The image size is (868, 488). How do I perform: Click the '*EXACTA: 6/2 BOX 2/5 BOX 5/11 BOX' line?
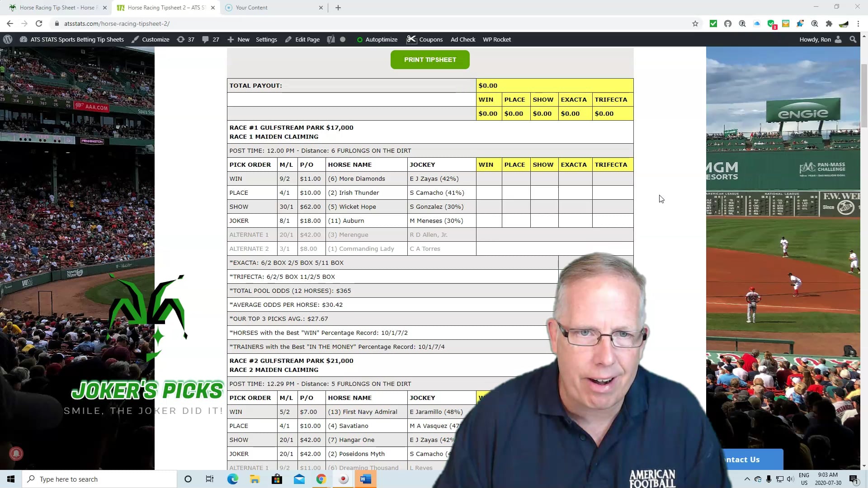[286, 263]
